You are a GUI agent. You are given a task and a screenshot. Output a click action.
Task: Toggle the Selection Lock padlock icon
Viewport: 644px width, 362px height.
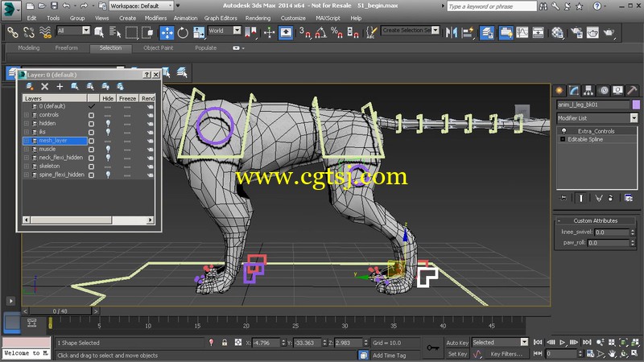click(x=225, y=343)
